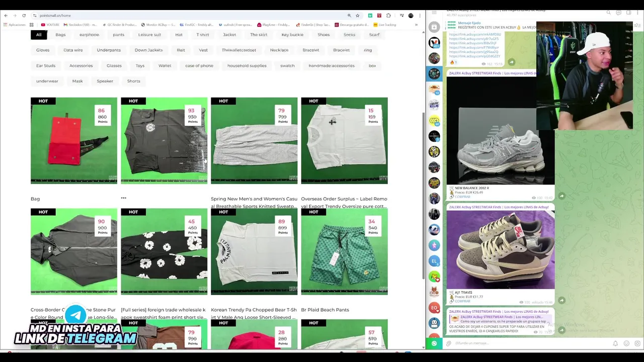The image size is (644, 362).
Task: Open the Chrome extensions puzzle icon
Action: 388,16
